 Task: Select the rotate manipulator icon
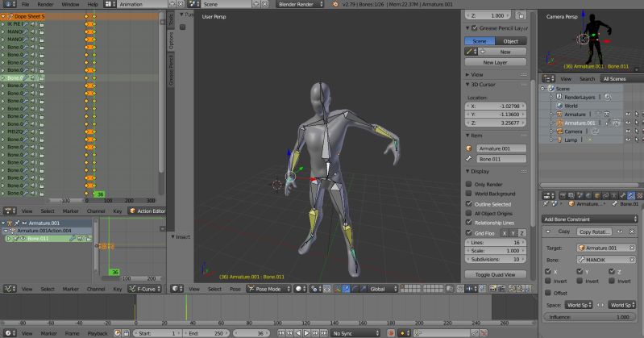click(x=355, y=289)
